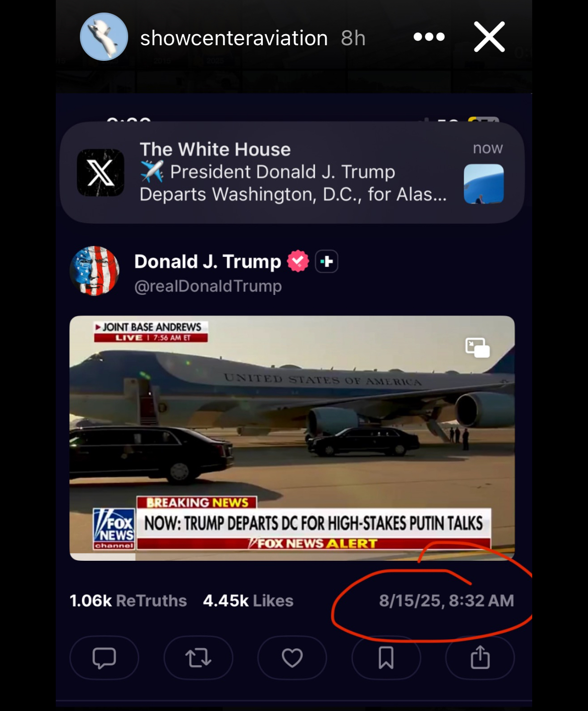Open the showcenteraviation profile picture

[x=104, y=37]
